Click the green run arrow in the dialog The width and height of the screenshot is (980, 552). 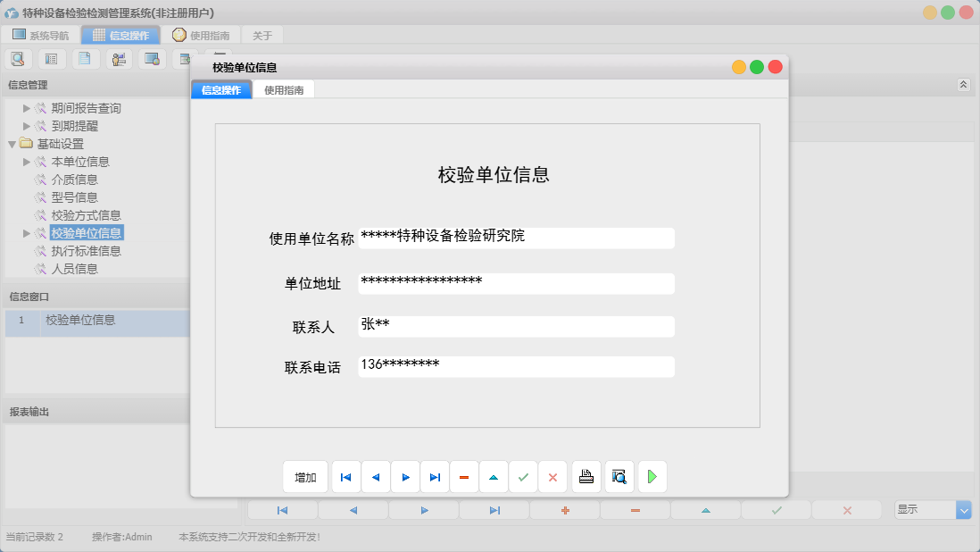pos(652,476)
